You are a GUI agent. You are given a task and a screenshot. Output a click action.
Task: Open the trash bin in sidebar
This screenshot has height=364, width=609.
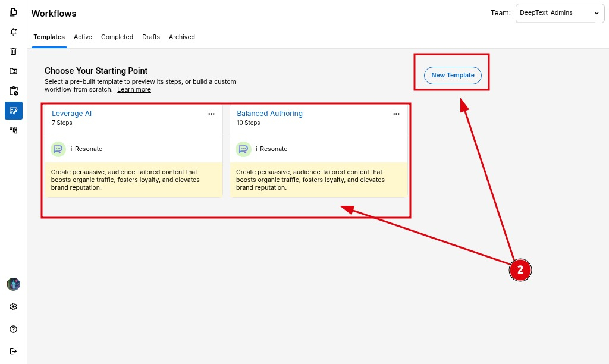pos(13,52)
